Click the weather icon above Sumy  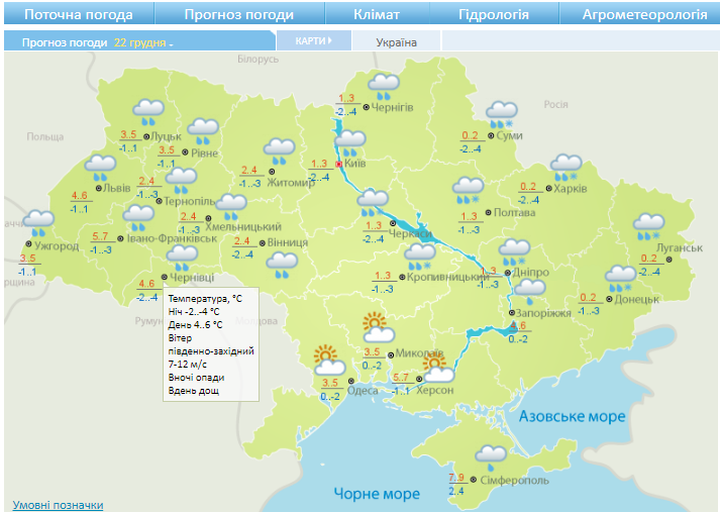pos(501,115)
